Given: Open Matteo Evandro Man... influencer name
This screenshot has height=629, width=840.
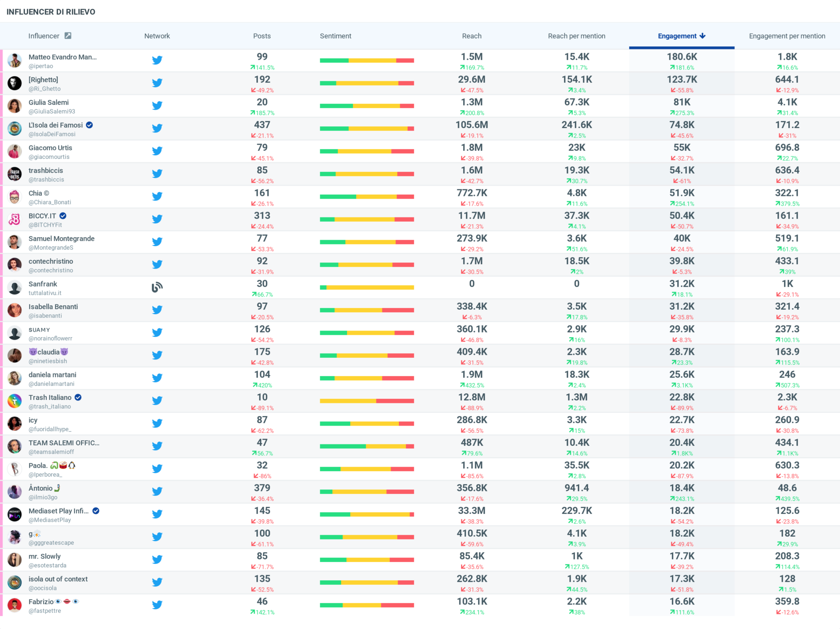Looking at the screenshot, I should [x=63, y=57].
